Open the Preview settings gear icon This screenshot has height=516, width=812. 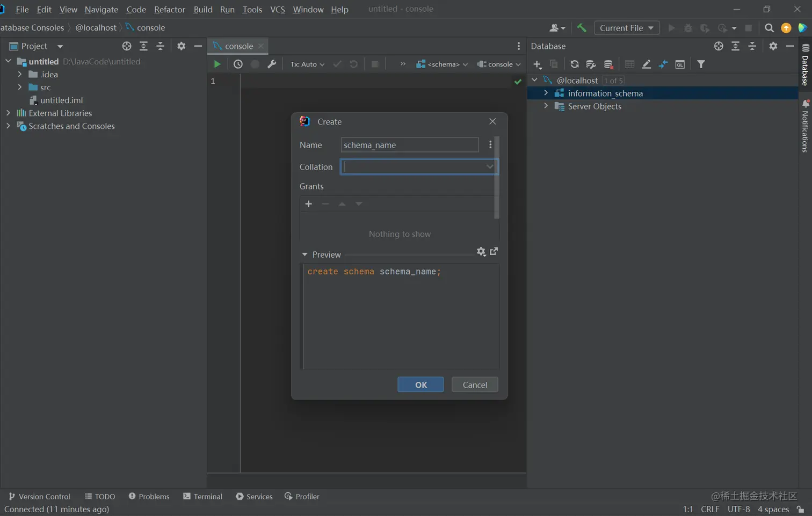coord(481,252)
